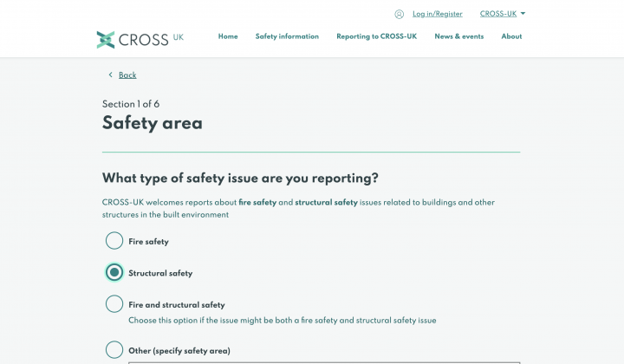624x364 pixels.
Task: Select the Structural safety radio button
Action: [114, 272]
